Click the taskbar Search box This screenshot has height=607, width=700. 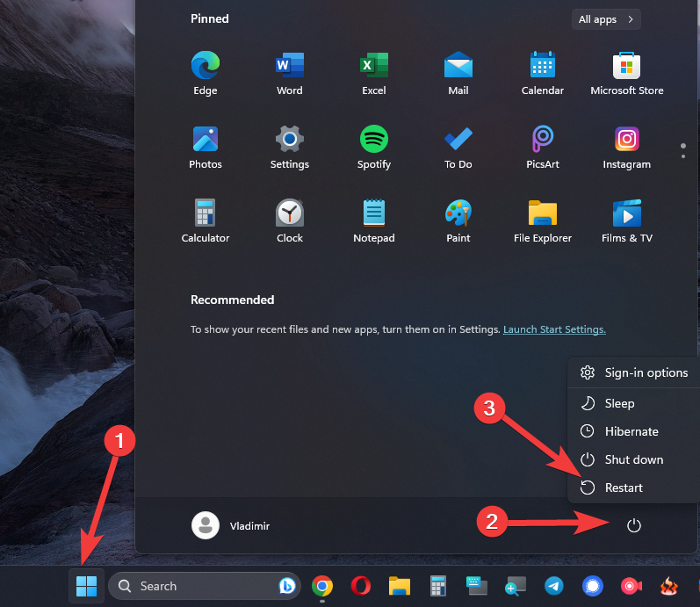pyautogui.click(x=202, y=586)
